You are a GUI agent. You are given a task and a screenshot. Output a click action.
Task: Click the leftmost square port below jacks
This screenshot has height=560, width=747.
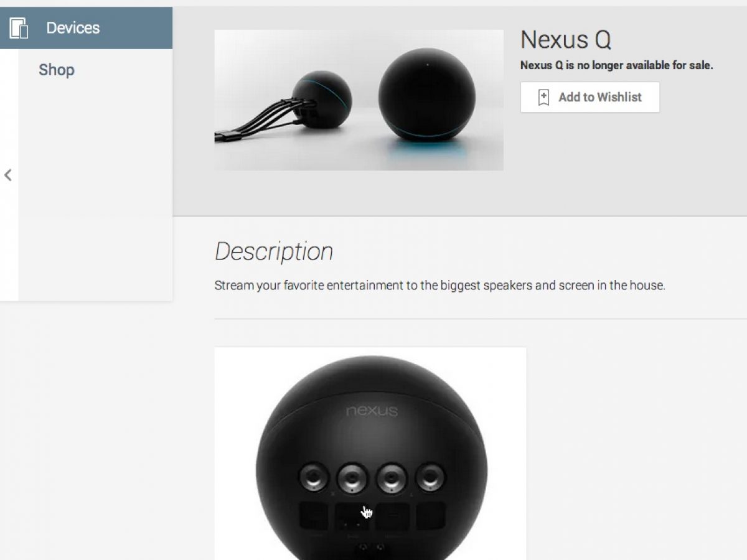[x=313, y=517]
